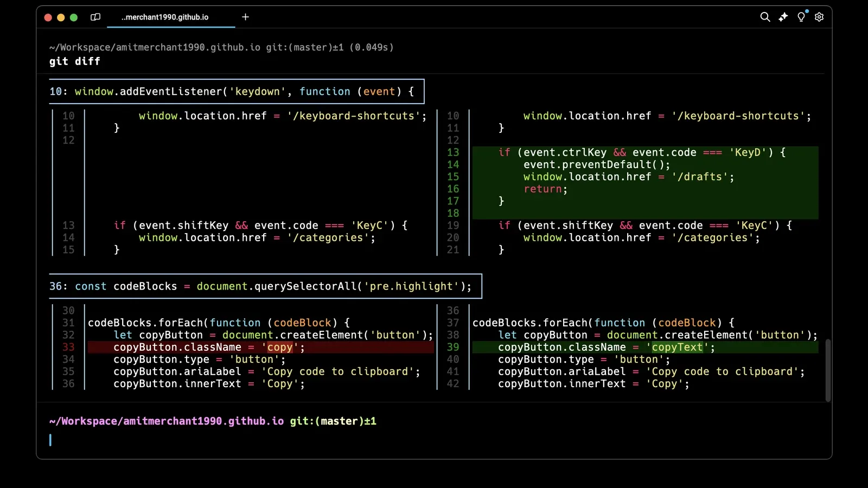868x488 pixels.
Task: Click the 'git diff' command text
Action: tap(75, 61)
